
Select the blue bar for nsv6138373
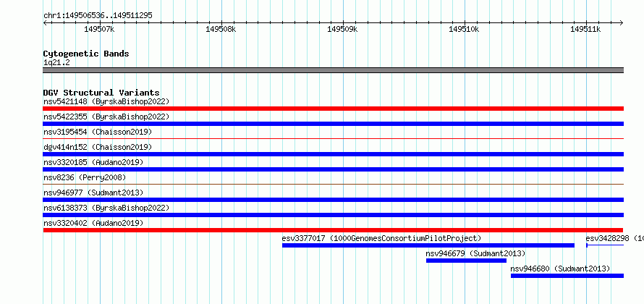(334, 215)
